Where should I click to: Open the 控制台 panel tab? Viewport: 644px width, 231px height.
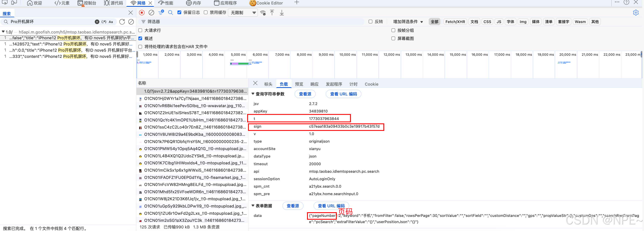[87, 3]
